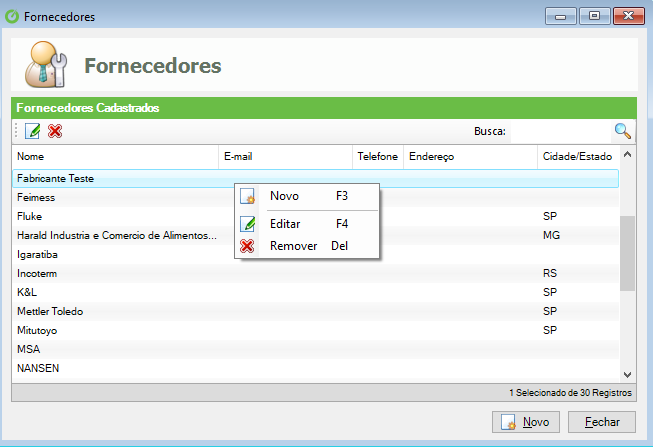
Task: Sort by the E-mail column header
Action: tap(285, 157)
